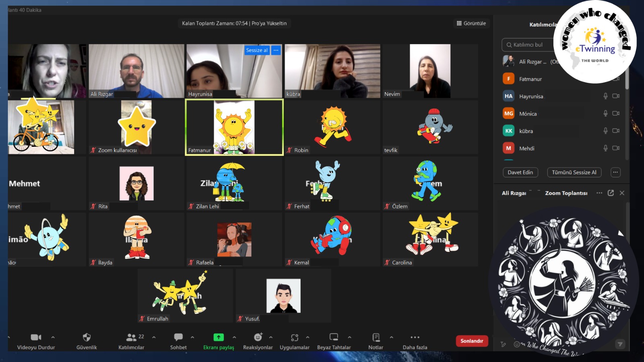This screenshot has width=644, height=362.
Task: Click Mehdi's M avatar in participants list
Action: point(509,148)
